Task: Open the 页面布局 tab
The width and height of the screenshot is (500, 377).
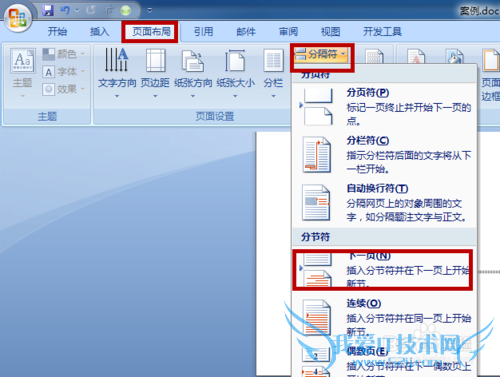Action: [x=151, y=32]
